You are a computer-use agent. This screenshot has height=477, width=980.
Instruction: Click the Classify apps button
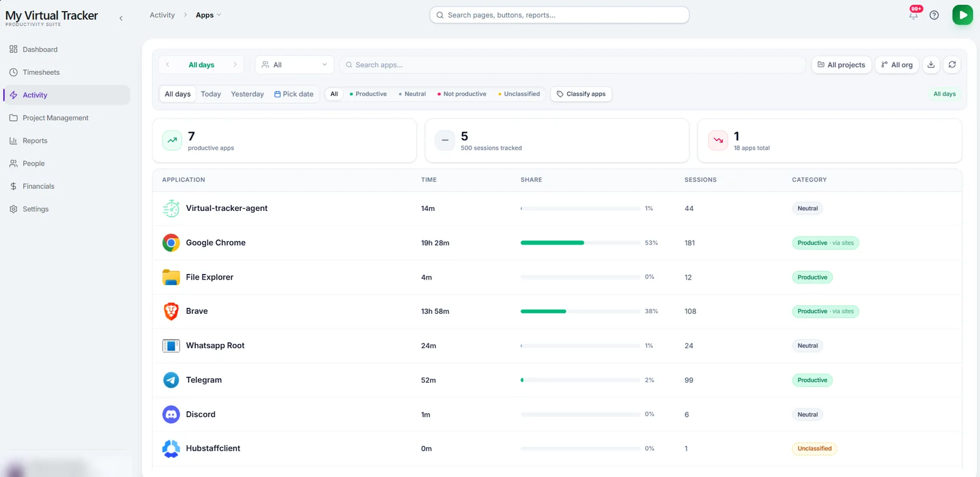[x=581, y=94]
